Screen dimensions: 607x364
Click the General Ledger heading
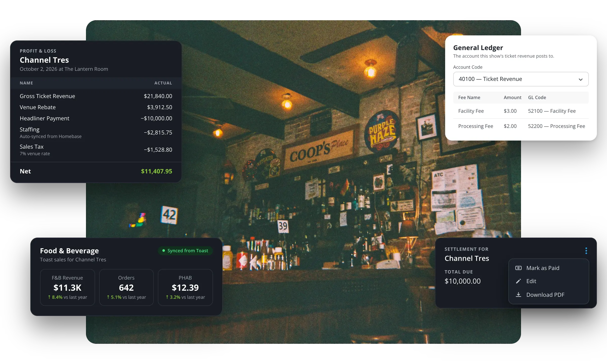[x=478, y=48]
